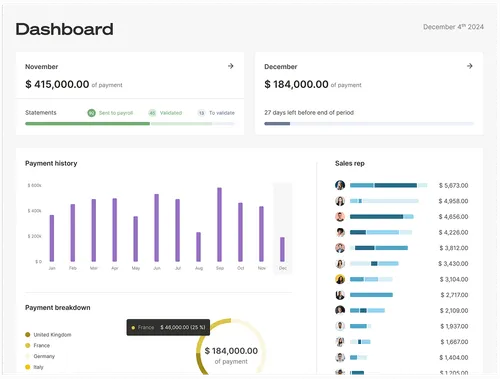The image size is (500, 379).
Task: Click the Payment breakdown heading
Action: pos(58,307)
